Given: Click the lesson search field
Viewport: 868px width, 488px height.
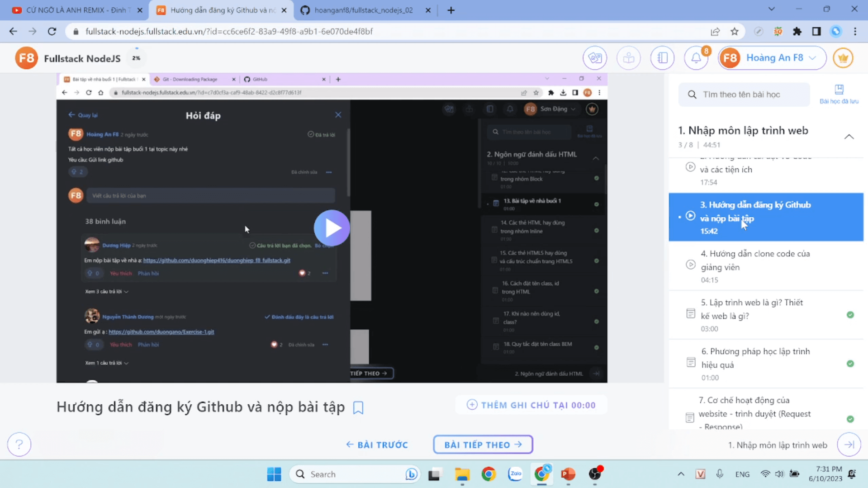Looking at the screenshot, I should pos(744,95).
